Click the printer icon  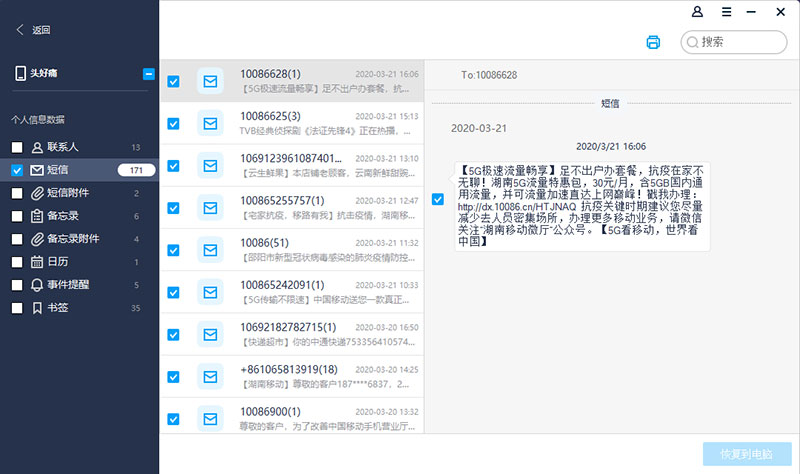(x=653, y=42)
